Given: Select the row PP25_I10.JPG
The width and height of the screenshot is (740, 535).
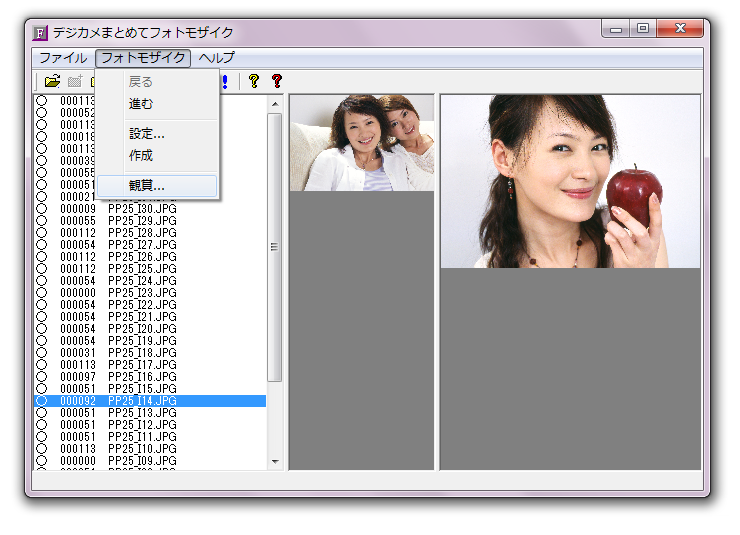Looking at the screenshot, I should click(x=150, y=449).
